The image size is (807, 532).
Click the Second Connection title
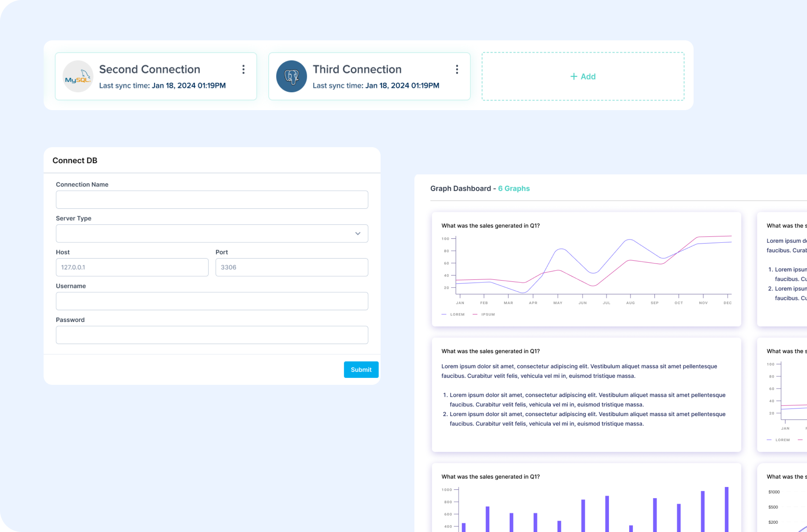tap(150, 69)
